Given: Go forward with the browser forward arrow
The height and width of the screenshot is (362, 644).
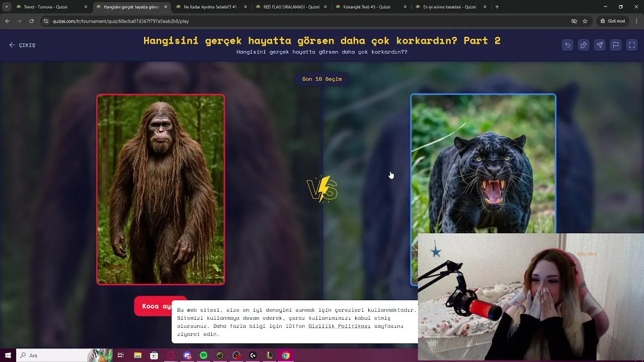Looking at the screenshot, I should tap(19, 21).
